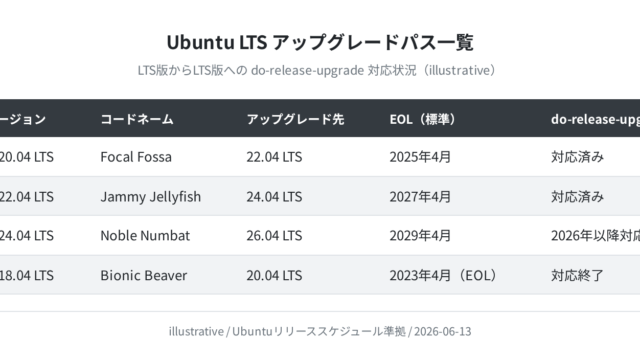Select the Noble Numbat cell

(145, 236)
